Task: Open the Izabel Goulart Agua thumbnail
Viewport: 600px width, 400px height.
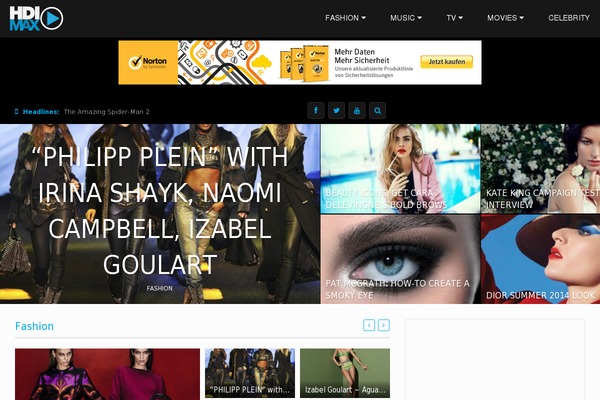Action: coord(345,373)
